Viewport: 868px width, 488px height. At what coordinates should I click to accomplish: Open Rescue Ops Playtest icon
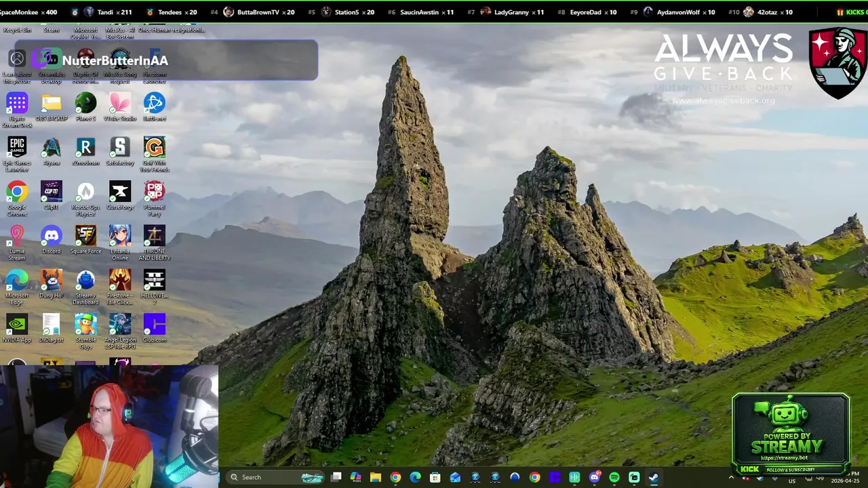(85, 199)
